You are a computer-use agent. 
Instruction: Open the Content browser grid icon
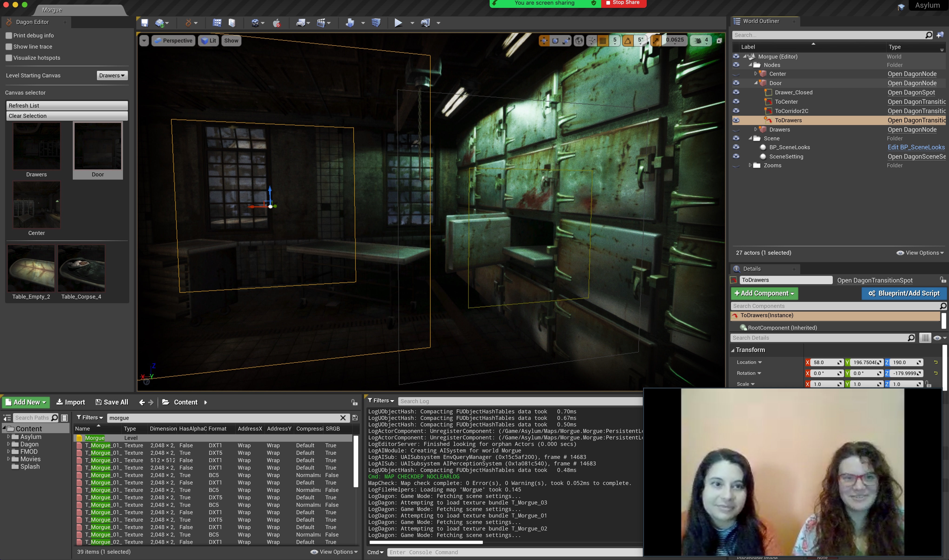pos(217,23)
